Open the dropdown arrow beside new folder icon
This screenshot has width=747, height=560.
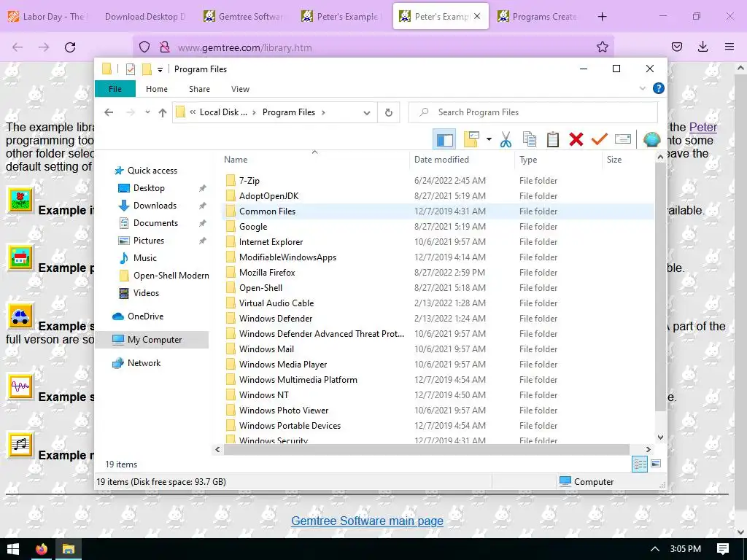pyautogui.click(x=489, y=139)
